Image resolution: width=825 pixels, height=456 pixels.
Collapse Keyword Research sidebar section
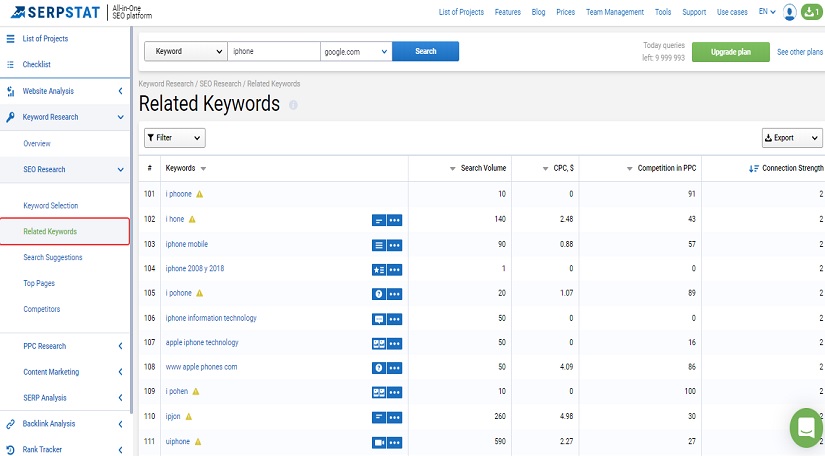(120, 117)
